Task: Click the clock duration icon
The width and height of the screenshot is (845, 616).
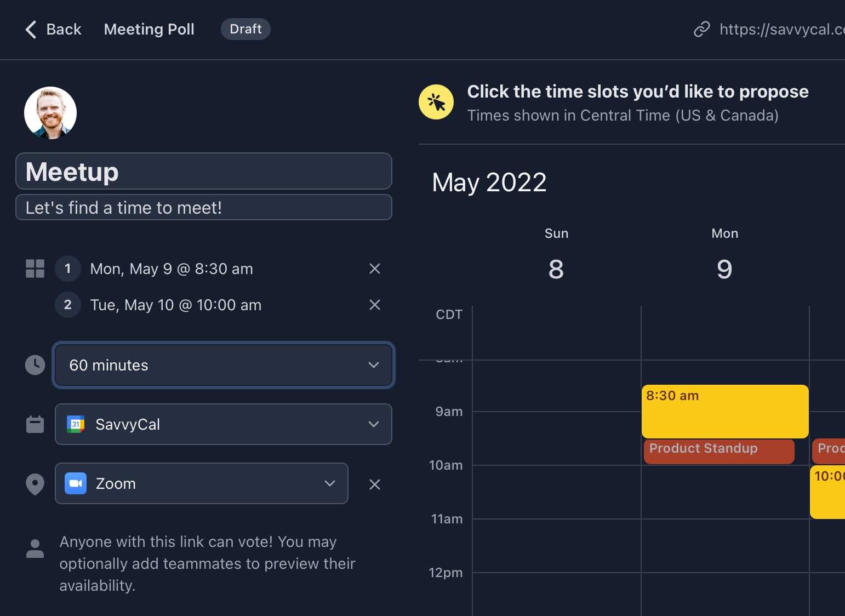Action: click(35, 365)
